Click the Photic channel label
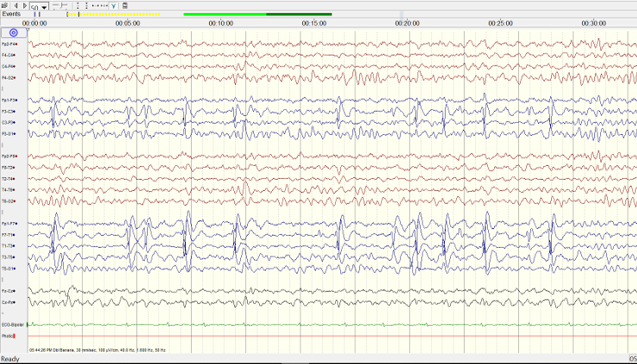Image resolution: width=637 pixels, height=364 pixels. coord(8,336)
